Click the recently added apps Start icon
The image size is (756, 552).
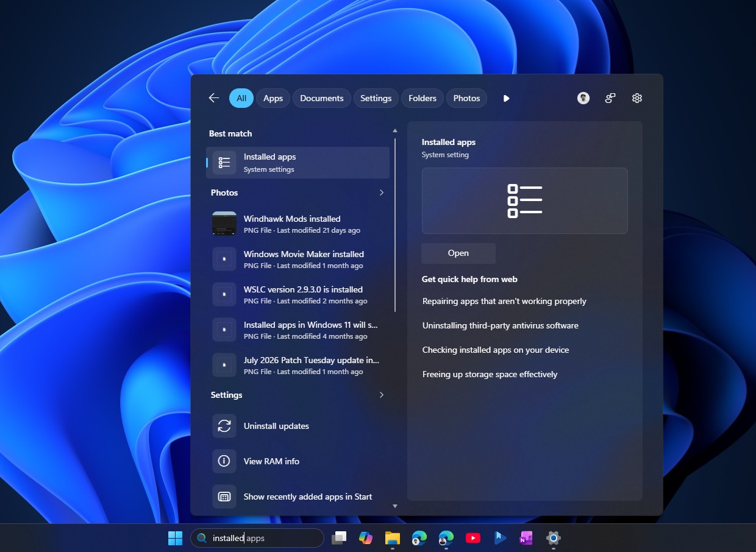[x=224, y=497]
